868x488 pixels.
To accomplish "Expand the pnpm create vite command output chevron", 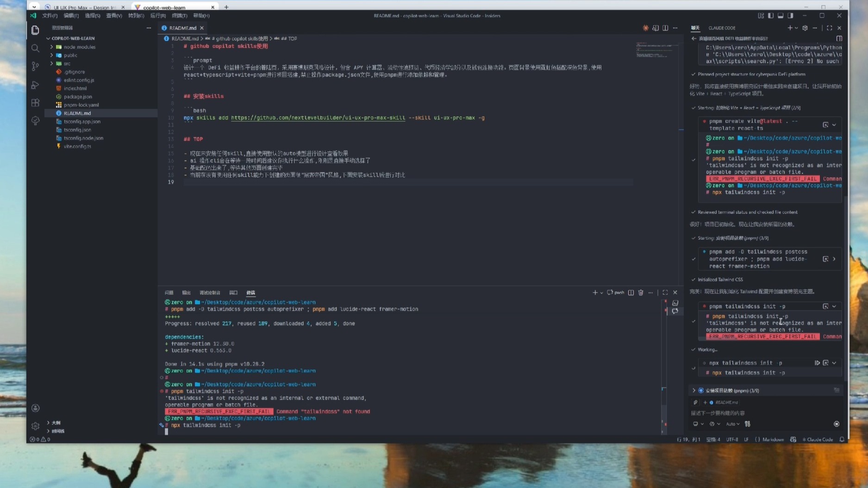I will click(834, 125).
